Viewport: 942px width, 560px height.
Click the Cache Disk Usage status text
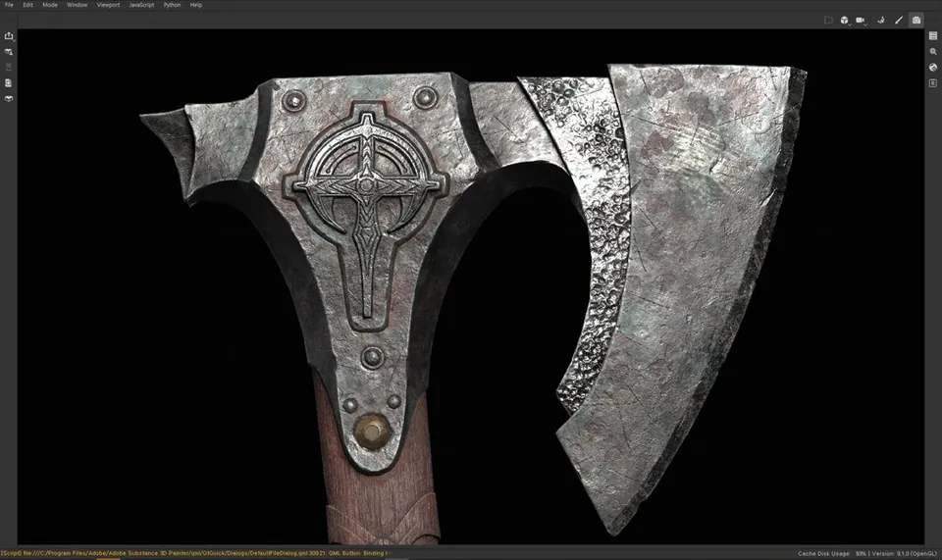click(x=832, y=553)
